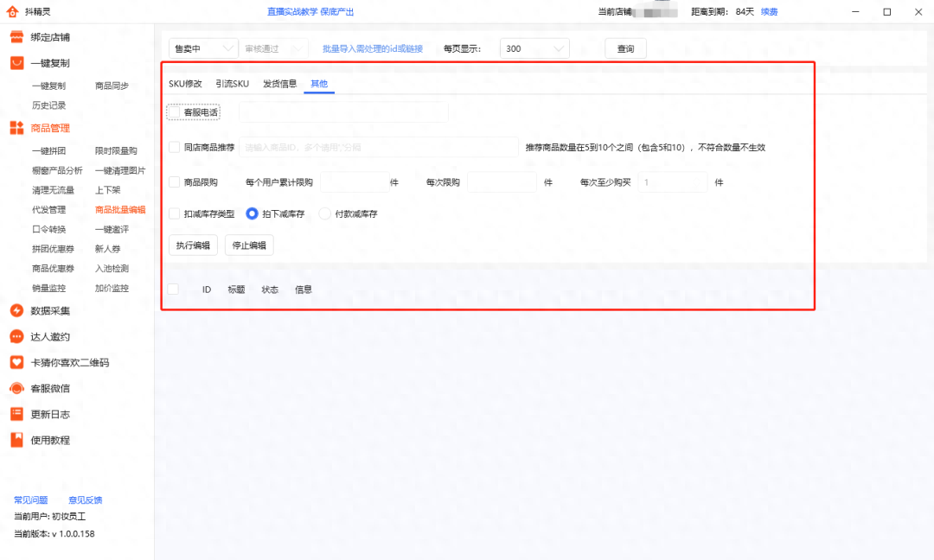Click the 执行编辑 button
This screenshot has height=560, width=934.
tap(193, 245)
